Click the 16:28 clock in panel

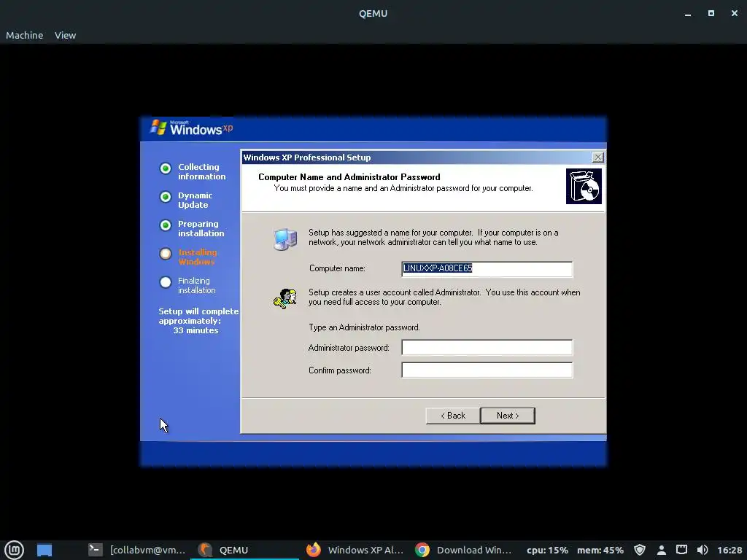coord(729,550)
